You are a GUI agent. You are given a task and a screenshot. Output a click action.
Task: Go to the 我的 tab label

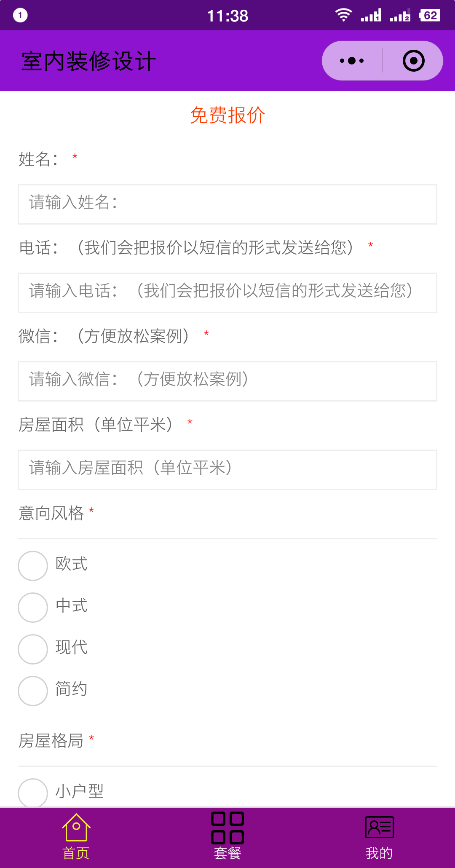click(x=379, y=853)
